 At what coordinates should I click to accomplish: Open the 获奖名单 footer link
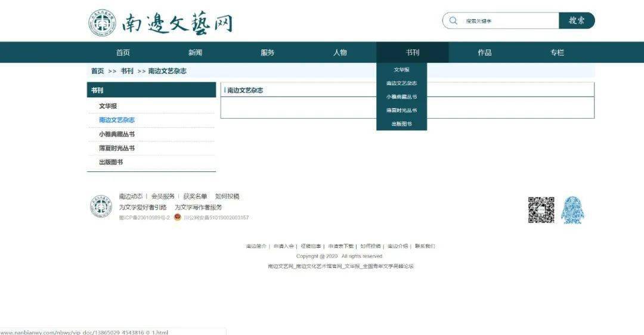point(195,196)
